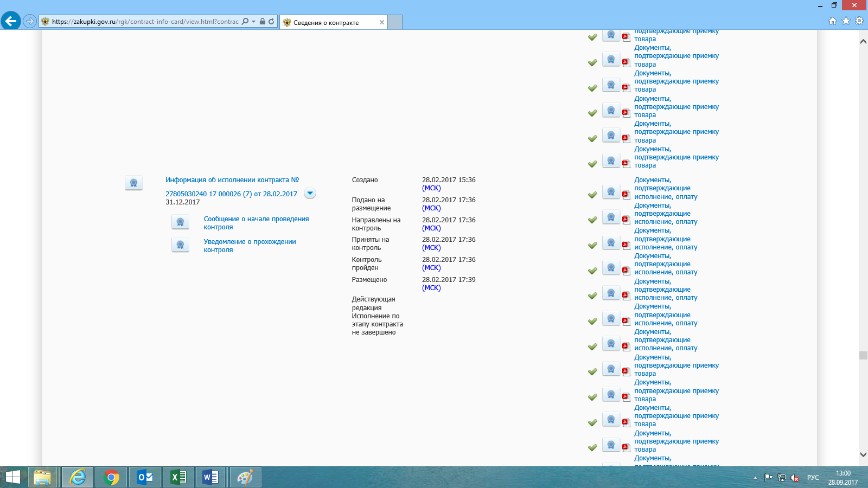Click the timestamp '28.02.2017 17:39'
868x488 pixels.
pos(449,280)
